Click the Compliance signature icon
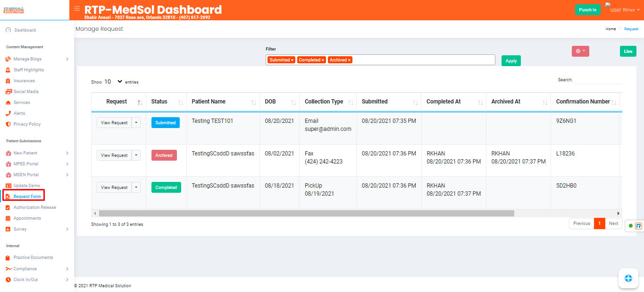 click(x=8, y=269)
